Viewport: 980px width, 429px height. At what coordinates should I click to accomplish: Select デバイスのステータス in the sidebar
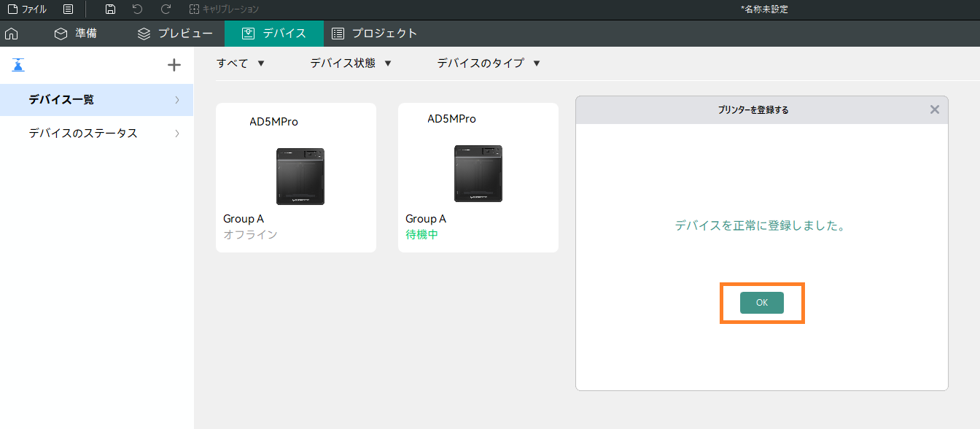click(x=96, y=134)
